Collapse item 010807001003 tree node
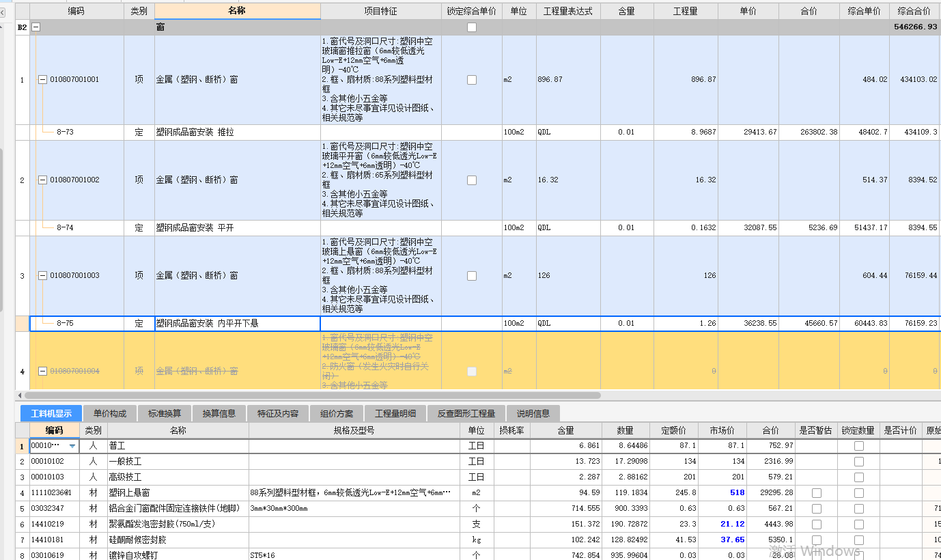The height and width of the screenshot is (560, 941). coord(42,276)
